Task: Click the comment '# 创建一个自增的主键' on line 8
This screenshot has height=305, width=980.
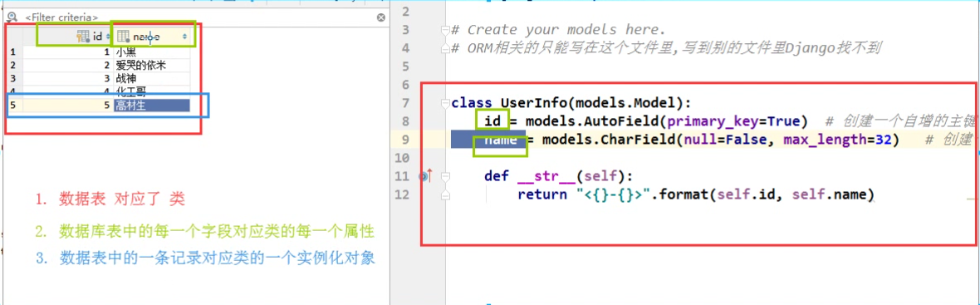Action: coord(899,121)
